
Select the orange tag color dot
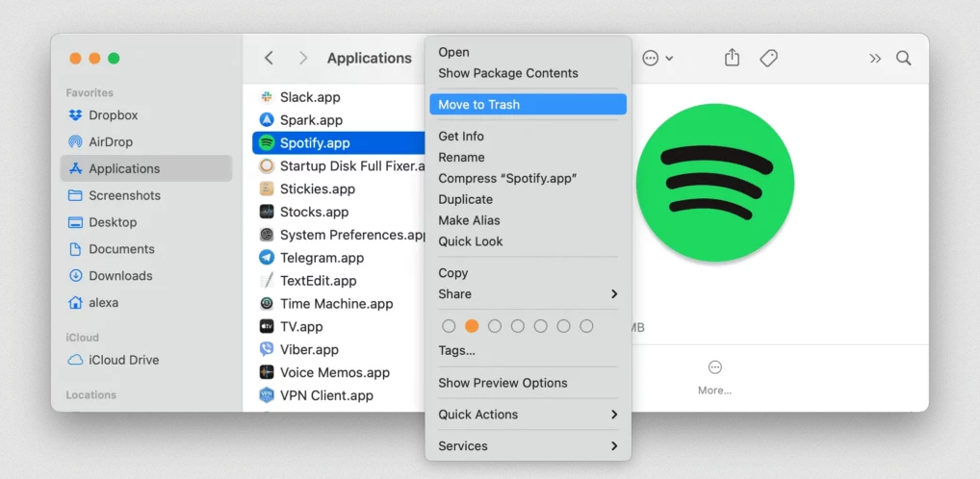click(x=472, y=326)
